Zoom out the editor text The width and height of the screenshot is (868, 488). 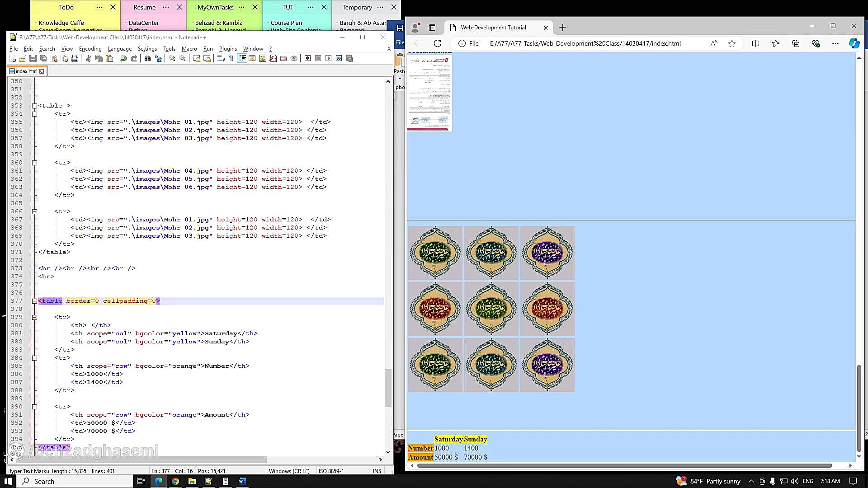pos(182,58)
